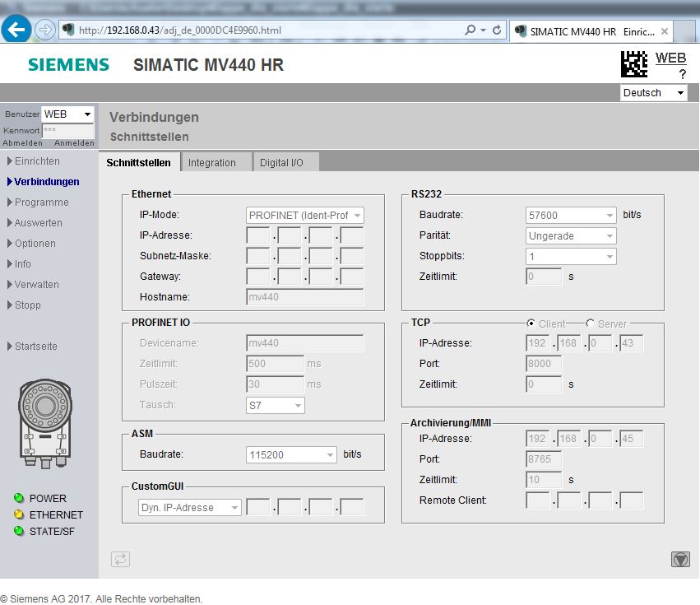Click the green POWER status LED
Screen dimensions: 700x605
pyautogui.click(x=18, y=498)
